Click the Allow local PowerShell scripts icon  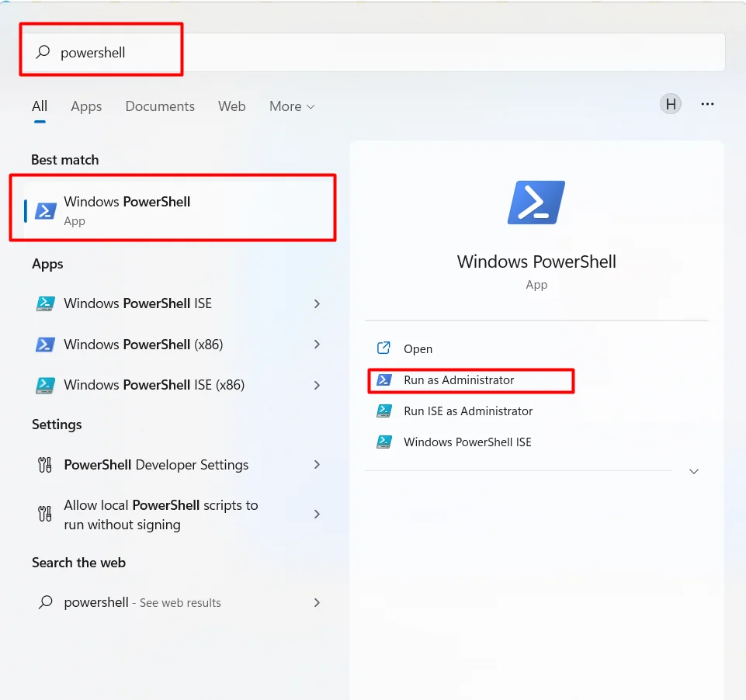point(45,514)
